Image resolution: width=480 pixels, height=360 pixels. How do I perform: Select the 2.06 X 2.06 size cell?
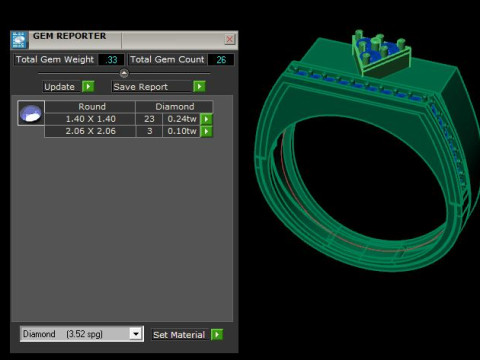[90, 131]
